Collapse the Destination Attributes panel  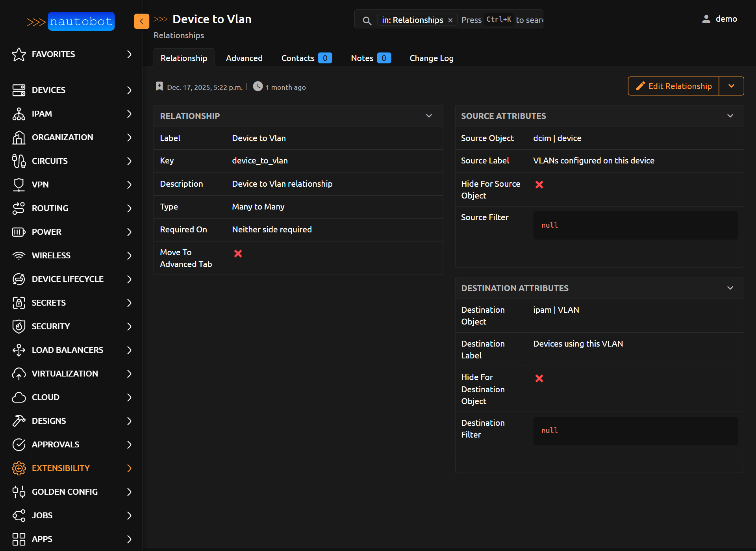pyautogui.click(x=730, y=288)
